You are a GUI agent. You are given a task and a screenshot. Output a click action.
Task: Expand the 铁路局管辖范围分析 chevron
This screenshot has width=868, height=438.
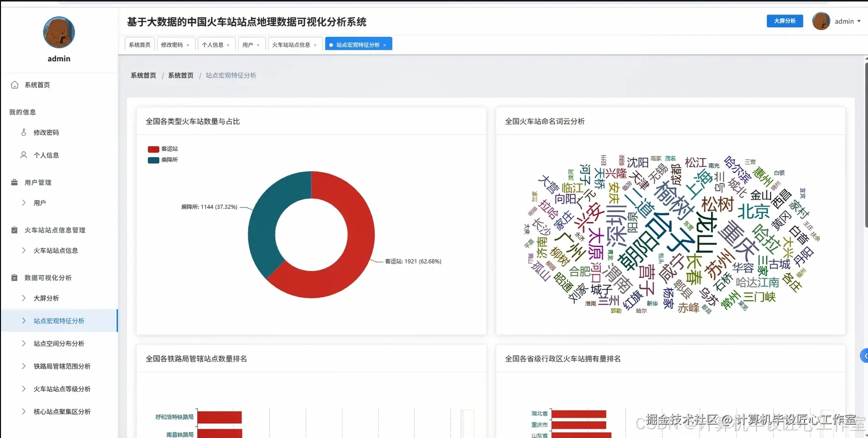[24, 366]
